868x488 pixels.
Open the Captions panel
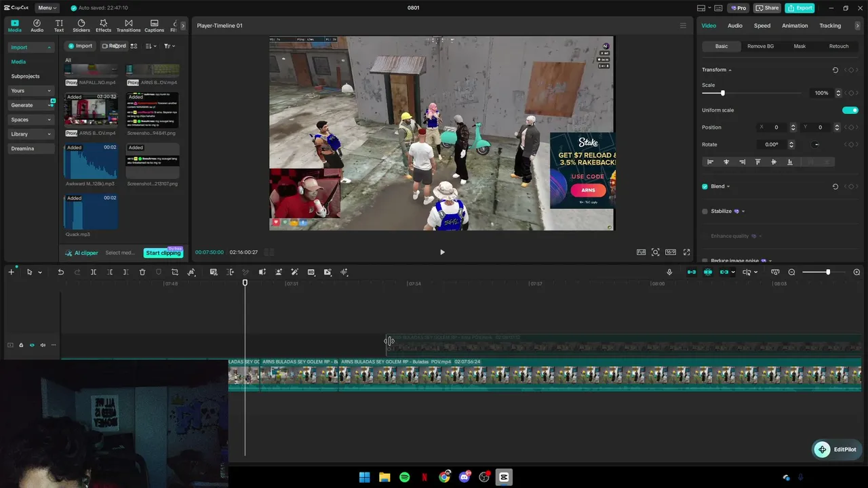click(x=154, y=26)
